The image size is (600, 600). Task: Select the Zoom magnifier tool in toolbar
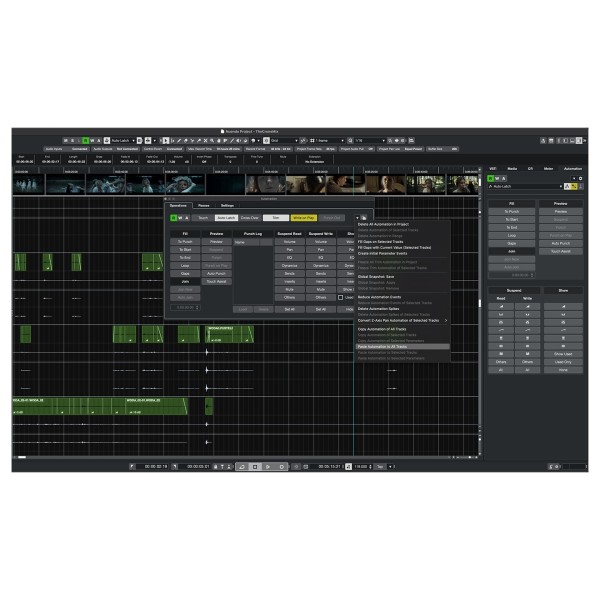pyautogui.click(x=212, y=141)
